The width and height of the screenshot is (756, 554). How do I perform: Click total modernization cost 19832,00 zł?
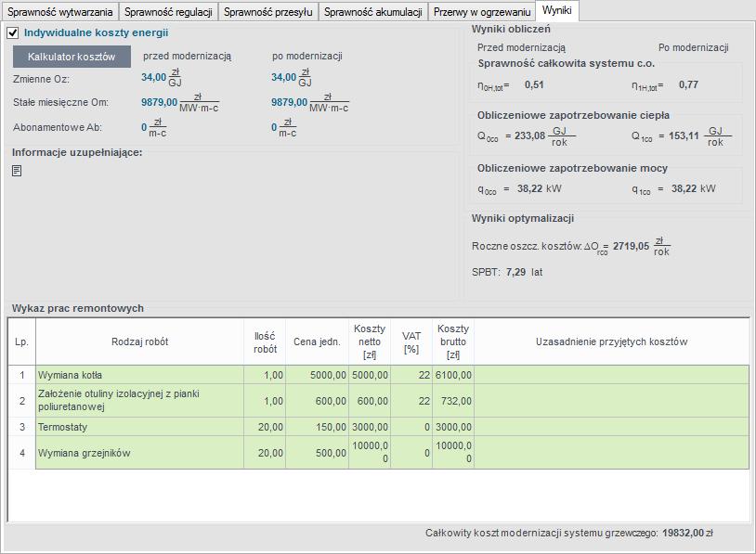tap(687, 533)
